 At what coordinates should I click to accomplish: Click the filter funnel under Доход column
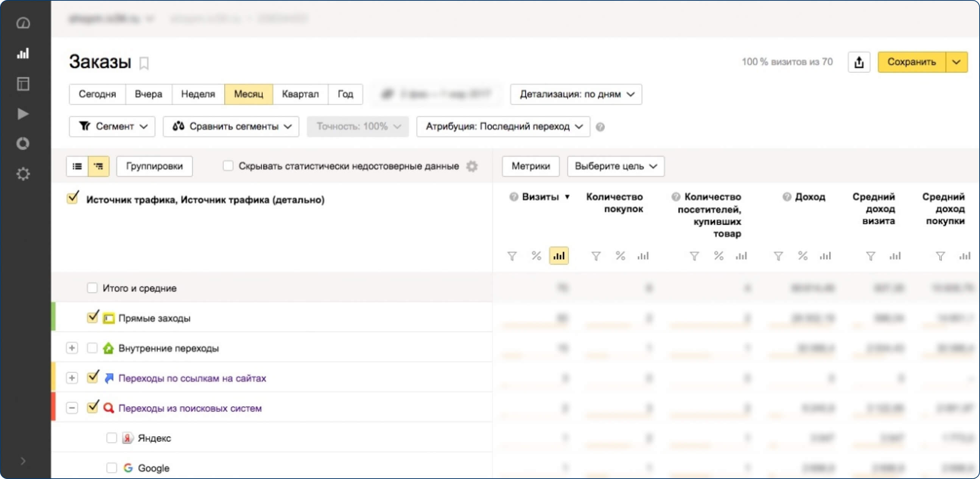[778, 256]
